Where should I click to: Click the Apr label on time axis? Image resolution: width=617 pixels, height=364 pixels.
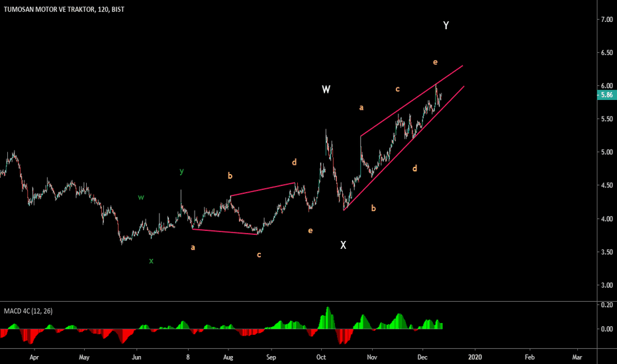[x=34, y=357]
